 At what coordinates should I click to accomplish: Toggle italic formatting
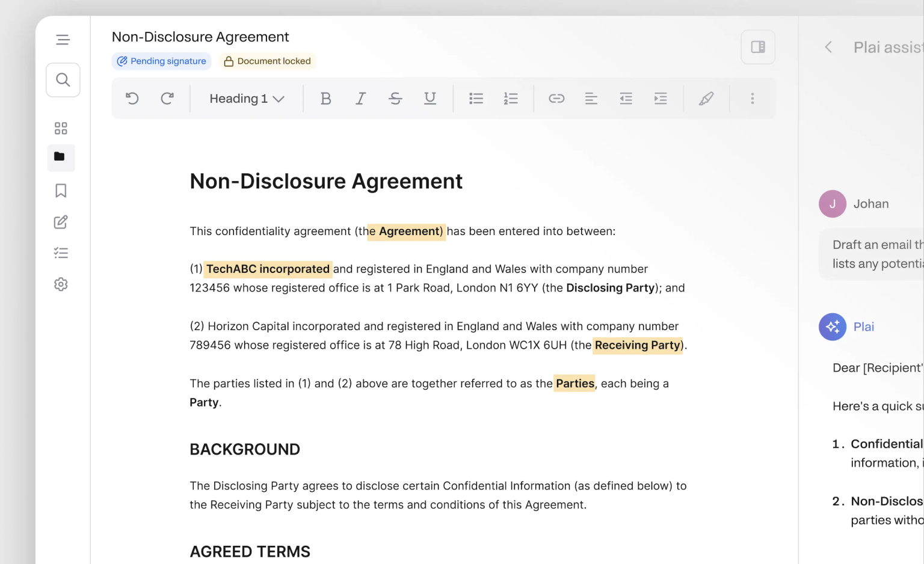tap(360, 99)
